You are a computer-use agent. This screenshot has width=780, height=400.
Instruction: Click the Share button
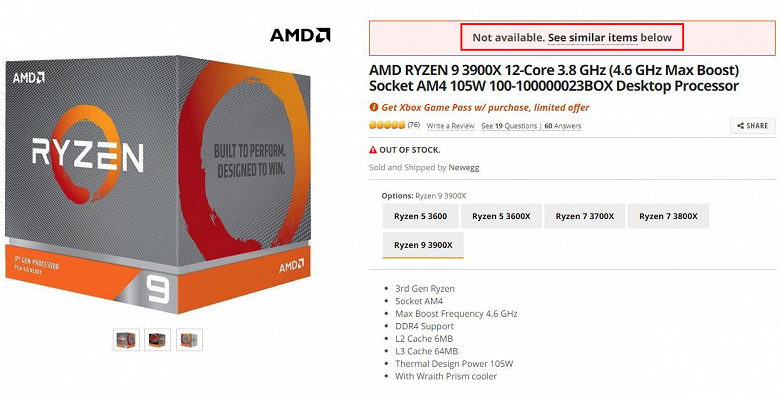tap(752, 126)
